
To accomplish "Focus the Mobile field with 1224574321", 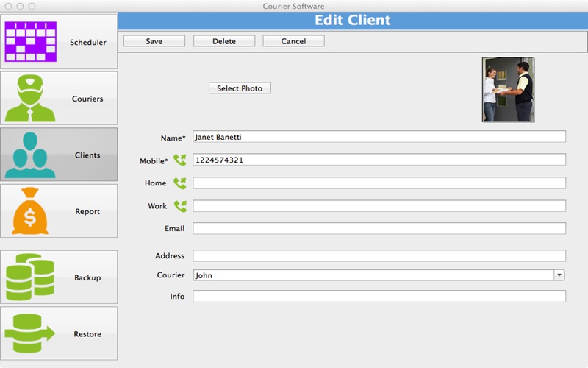I will 379,160.
